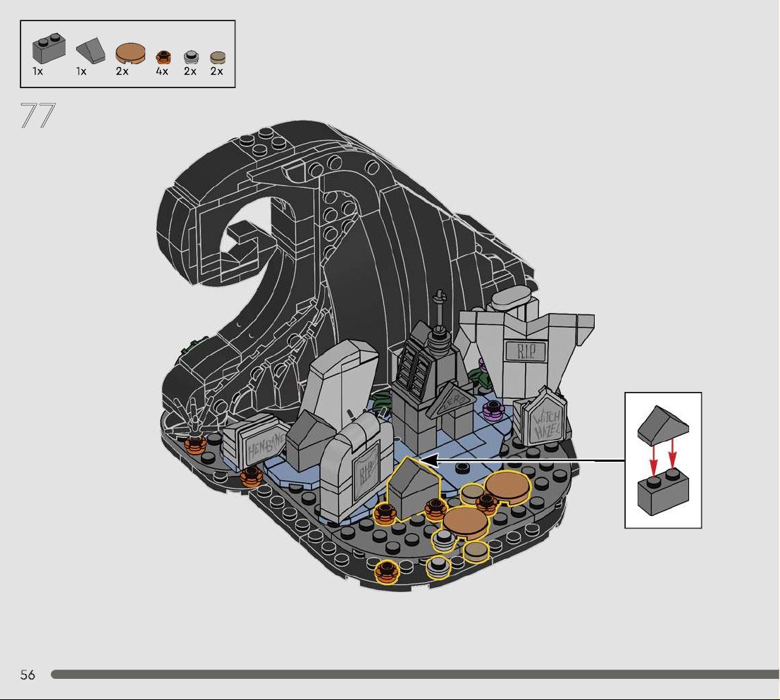The image size is (780, 700).
Task: Click the ZERO doghouse sign
Action: (x=452, y=402)
